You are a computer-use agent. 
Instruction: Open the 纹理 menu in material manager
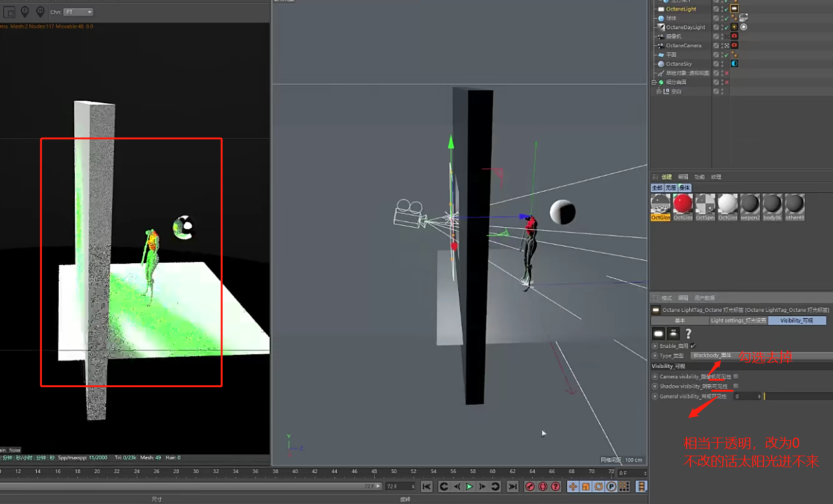pos(716,177)
